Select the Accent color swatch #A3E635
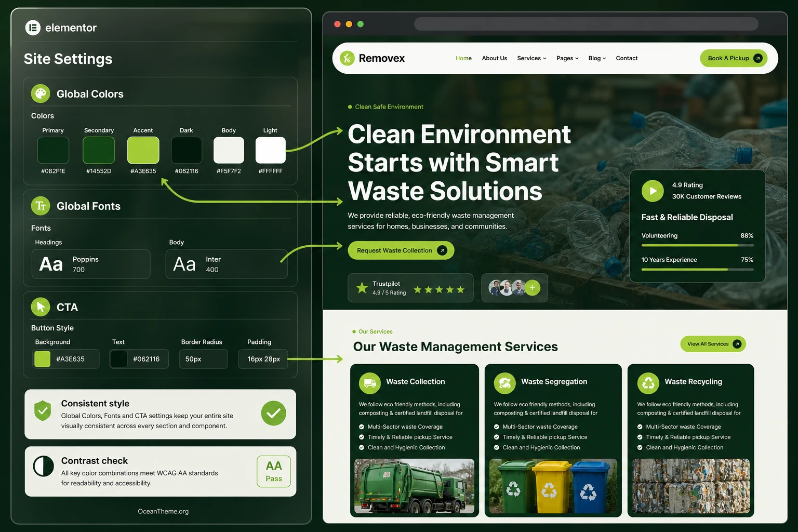 [x=143, y=150]
